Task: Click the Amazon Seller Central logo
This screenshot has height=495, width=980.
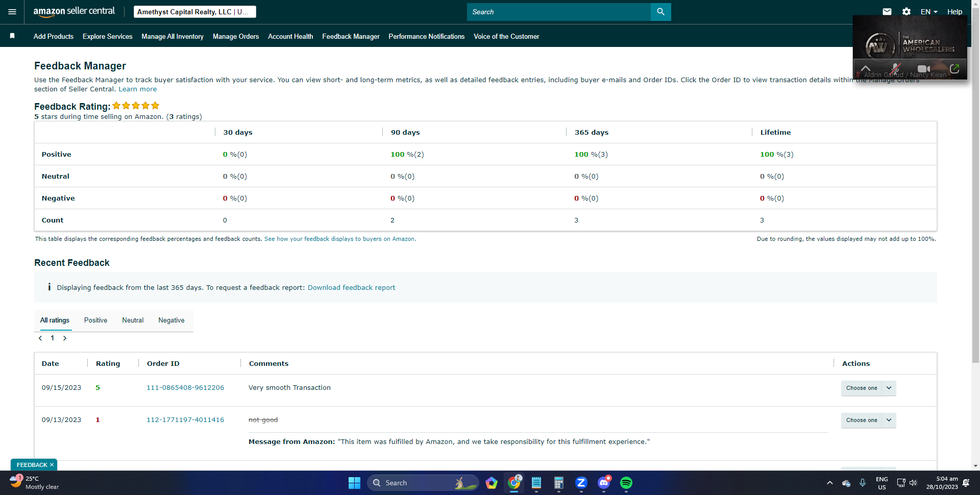Action: [x=74, y=12]
